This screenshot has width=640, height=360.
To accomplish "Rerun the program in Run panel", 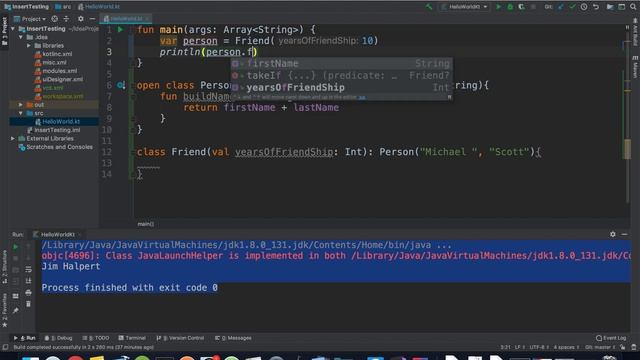I will tap(16, 247).
